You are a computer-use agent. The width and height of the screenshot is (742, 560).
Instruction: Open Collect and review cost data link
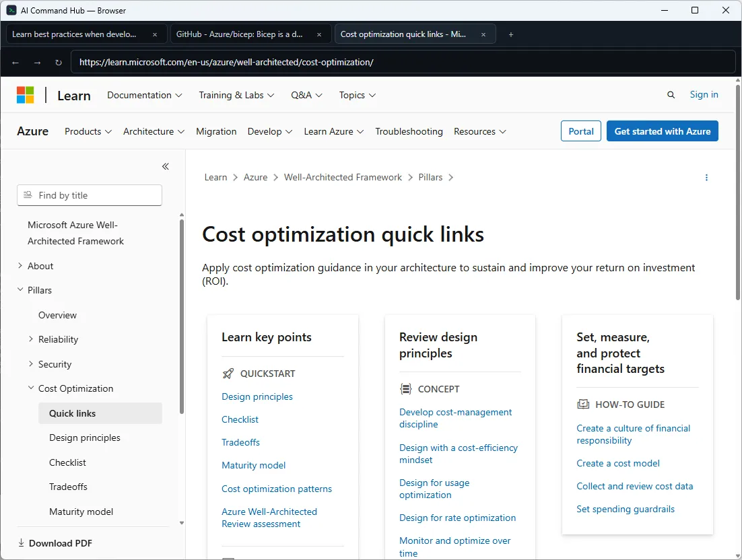[x=634, y=486]
